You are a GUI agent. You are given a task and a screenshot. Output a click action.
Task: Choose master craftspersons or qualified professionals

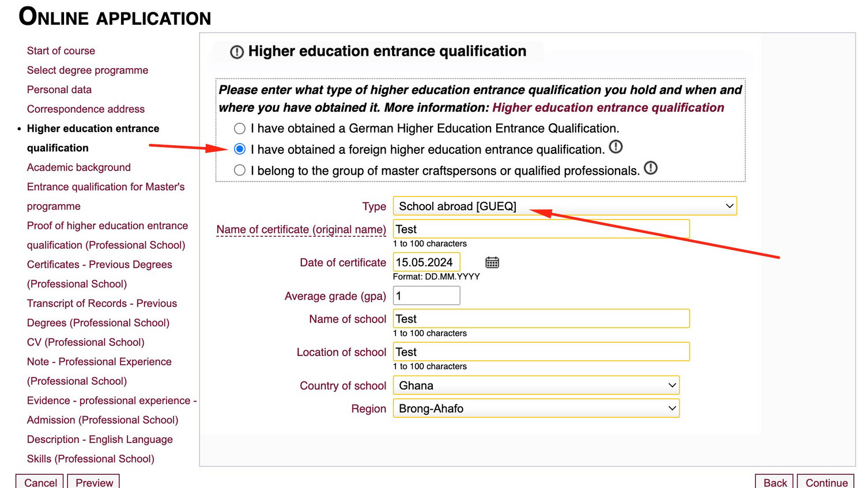point(240,171)
